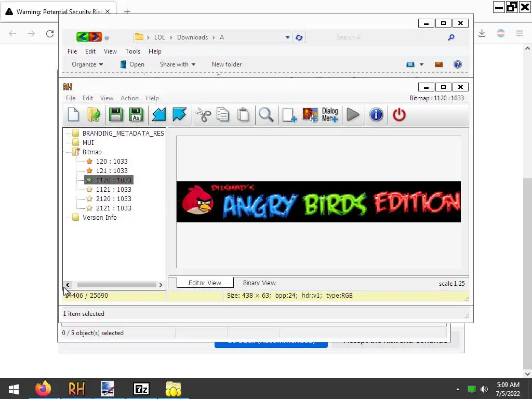Open the Firefox downloads button

point(482,33)
